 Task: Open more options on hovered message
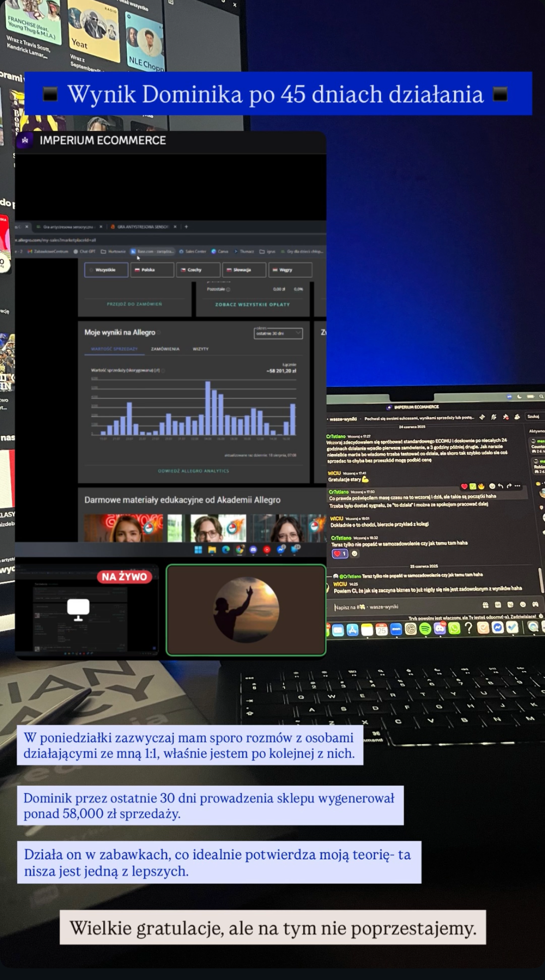[518, 486]
